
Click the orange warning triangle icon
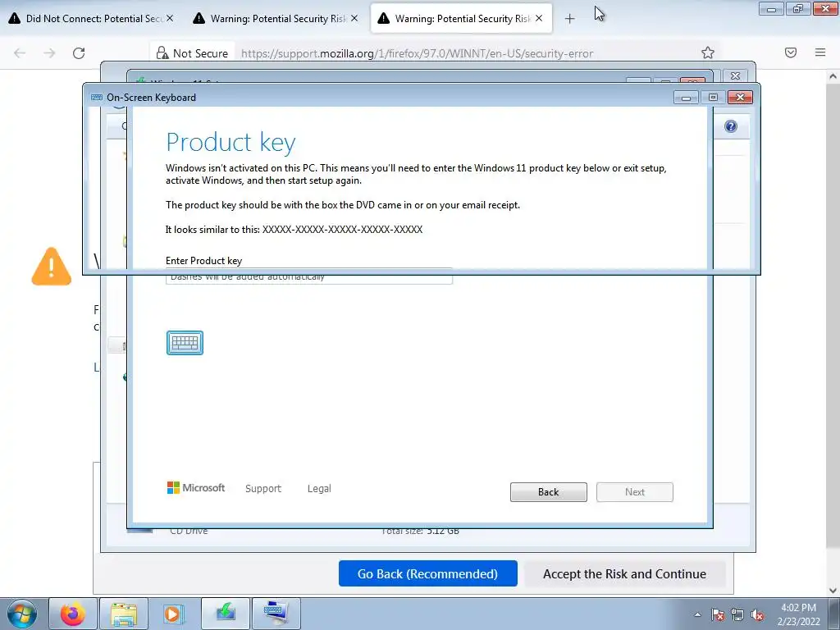[52, 267]
